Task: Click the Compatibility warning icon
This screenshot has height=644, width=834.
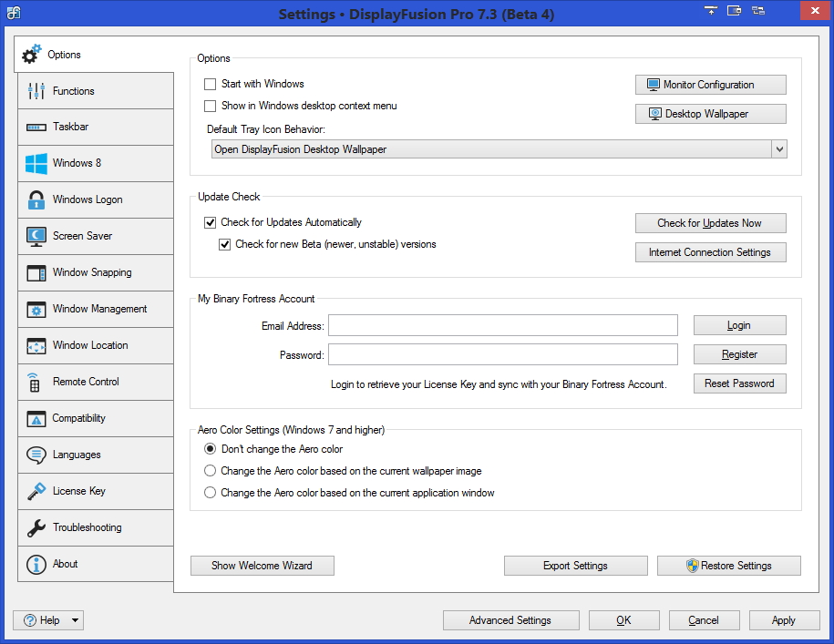Action: tap(36, 419)
